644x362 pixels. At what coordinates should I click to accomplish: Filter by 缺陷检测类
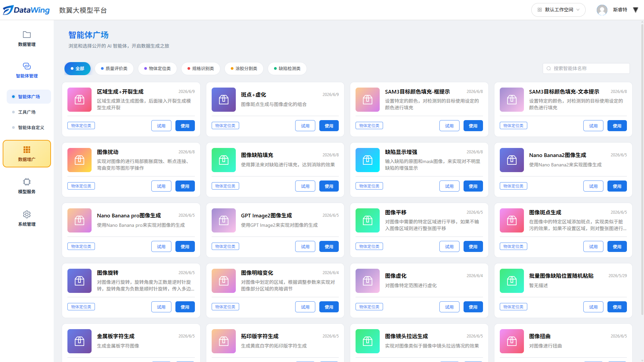coord(287,68)
